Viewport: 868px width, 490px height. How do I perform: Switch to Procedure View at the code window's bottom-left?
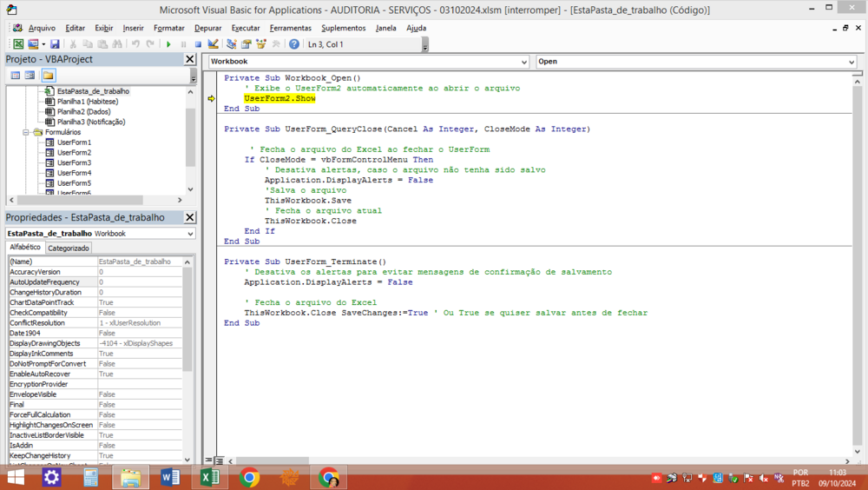pos(209,460)
